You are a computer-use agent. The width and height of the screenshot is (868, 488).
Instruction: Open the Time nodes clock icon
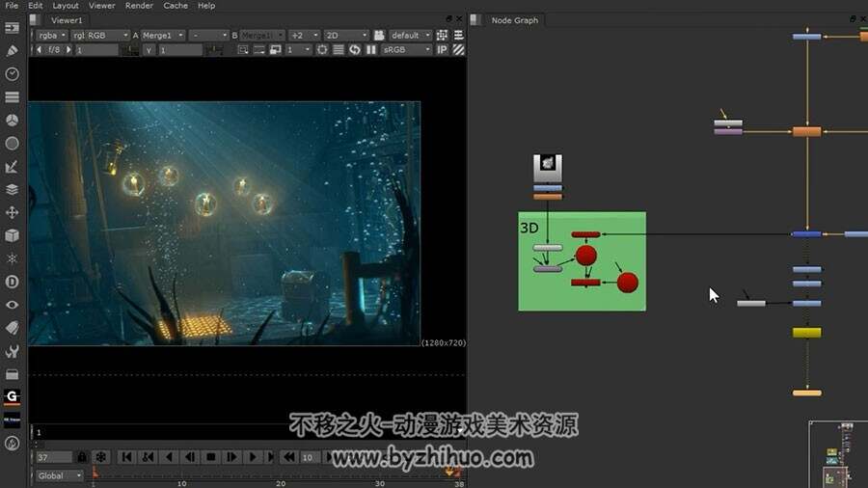click(12, 73)
